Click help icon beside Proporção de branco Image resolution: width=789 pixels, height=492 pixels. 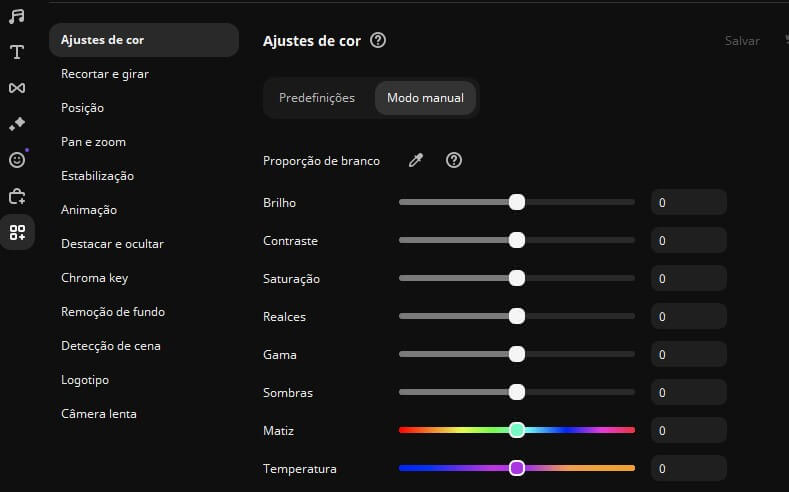[x=453, y=161]
